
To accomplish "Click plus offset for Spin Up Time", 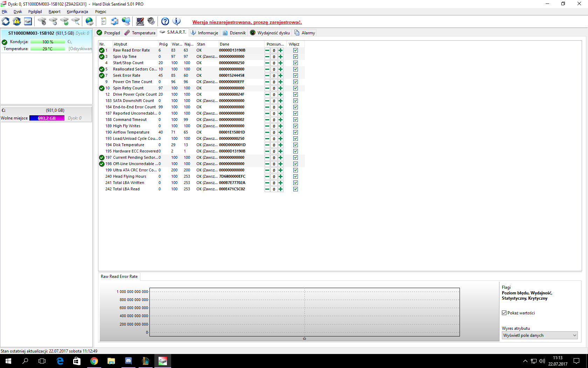I will pos(280,57).
